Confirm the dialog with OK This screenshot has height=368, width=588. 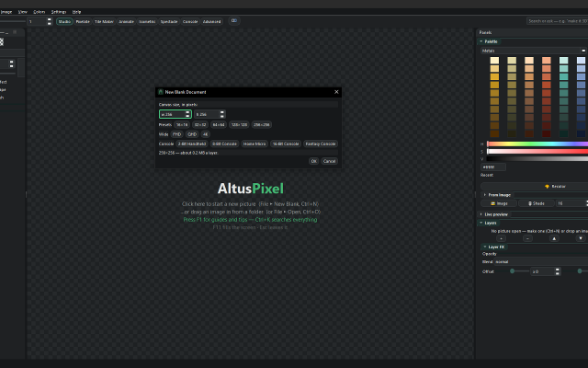314,161
